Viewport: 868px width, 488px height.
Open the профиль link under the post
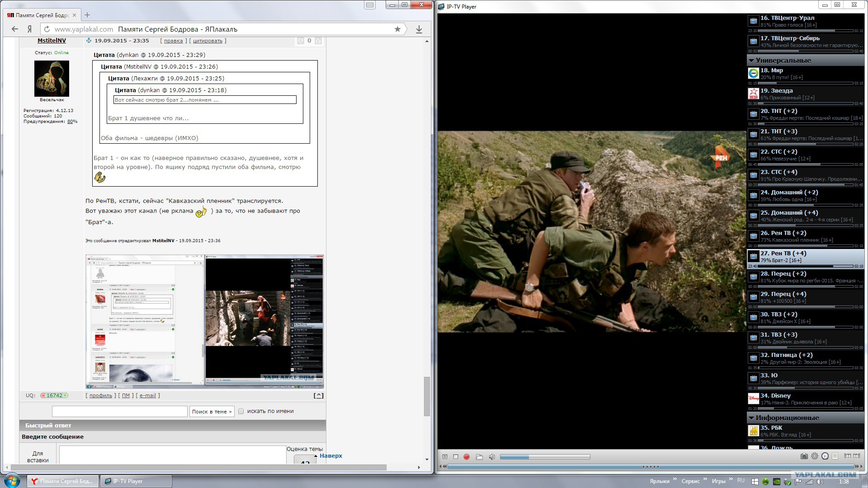101,395
